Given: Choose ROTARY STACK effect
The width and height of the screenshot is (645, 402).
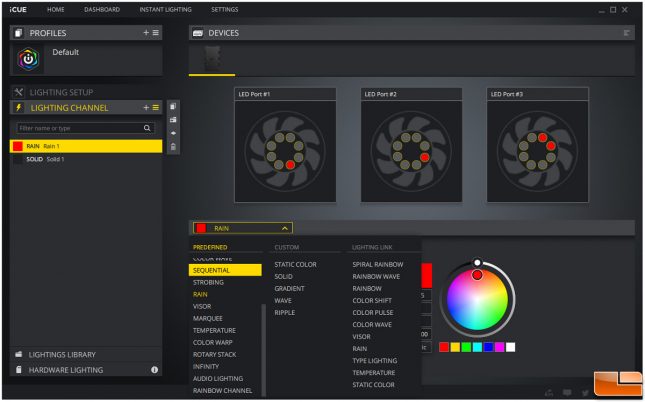Looking at the screenshot, I should click(x=215, y=354).
